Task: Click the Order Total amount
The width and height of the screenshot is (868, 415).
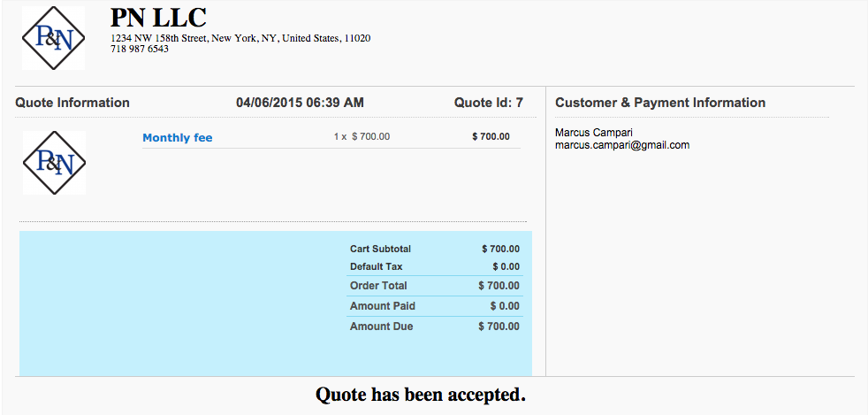Action: [x=499, y=286]
